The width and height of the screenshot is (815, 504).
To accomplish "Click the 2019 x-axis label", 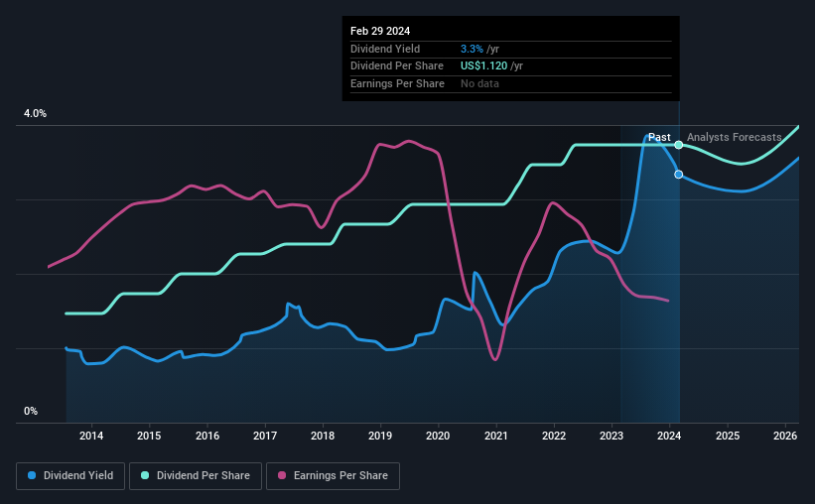I will click(x=380, y=436).
